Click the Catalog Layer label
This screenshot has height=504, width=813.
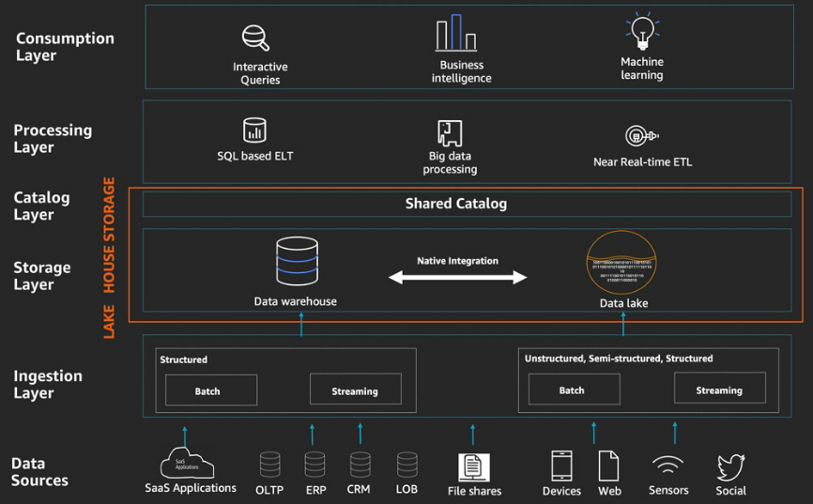tap(41, 206)
